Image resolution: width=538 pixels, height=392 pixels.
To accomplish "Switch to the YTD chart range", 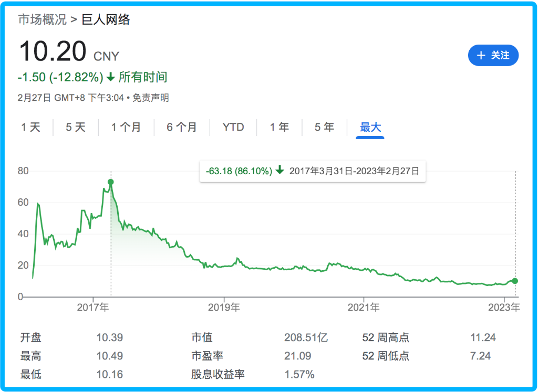I will (x=232, y=127).
